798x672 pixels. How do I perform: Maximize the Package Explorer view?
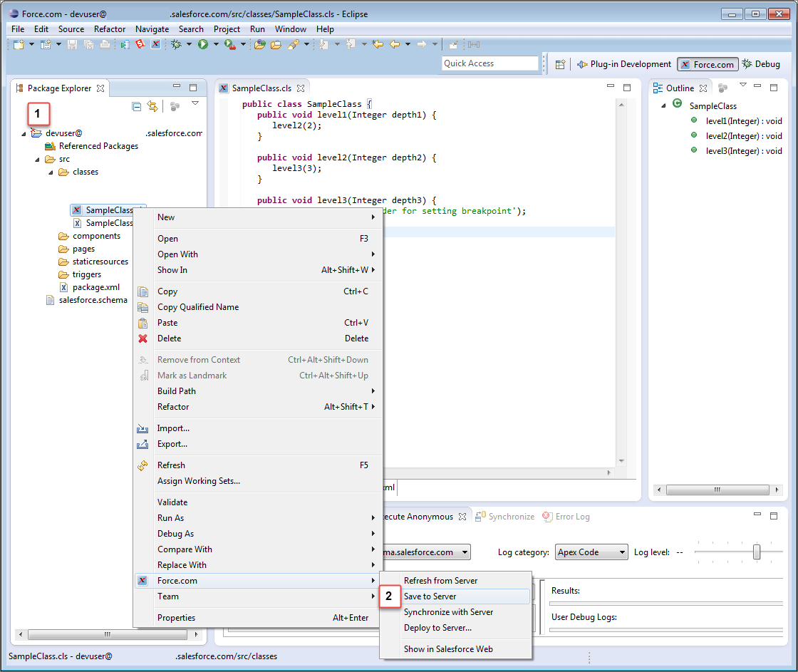193,88
